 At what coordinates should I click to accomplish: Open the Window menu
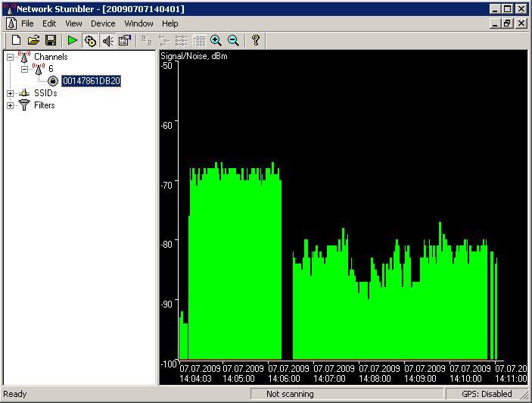click(x=138, y=23)
